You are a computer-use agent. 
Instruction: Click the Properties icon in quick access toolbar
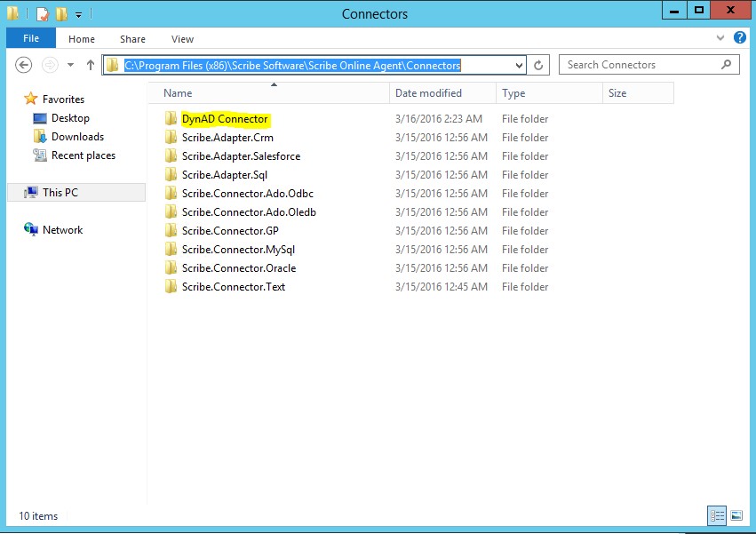tap(43, 14)
